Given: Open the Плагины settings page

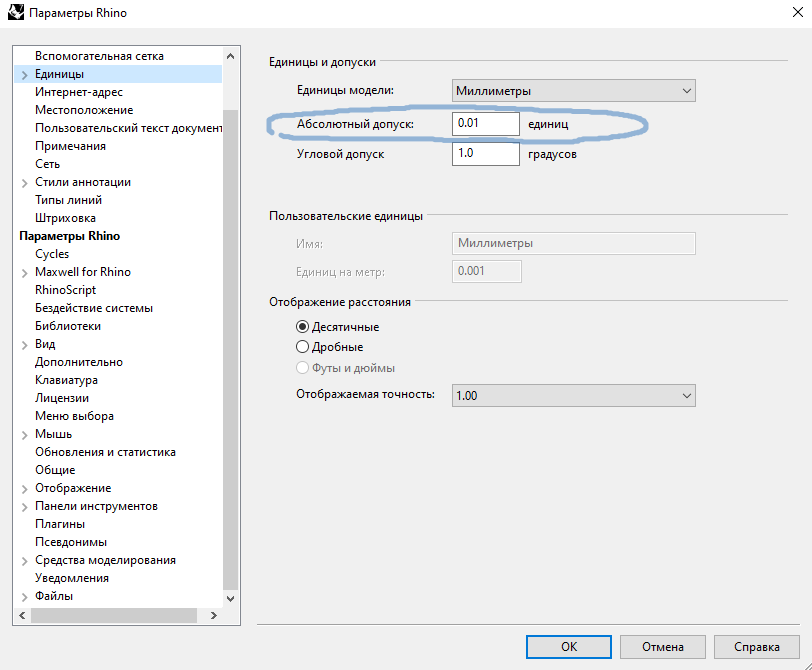Looking at the screenshot, I should (x=60, y=524).
